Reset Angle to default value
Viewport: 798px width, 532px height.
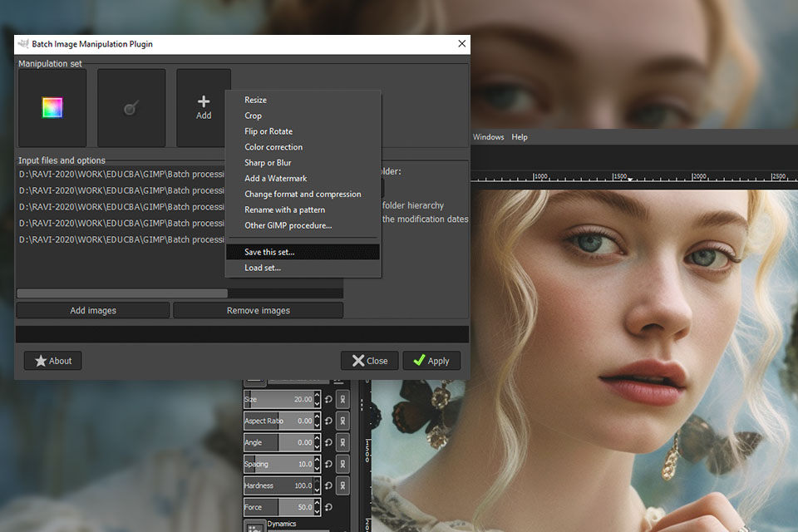(329, 442)
